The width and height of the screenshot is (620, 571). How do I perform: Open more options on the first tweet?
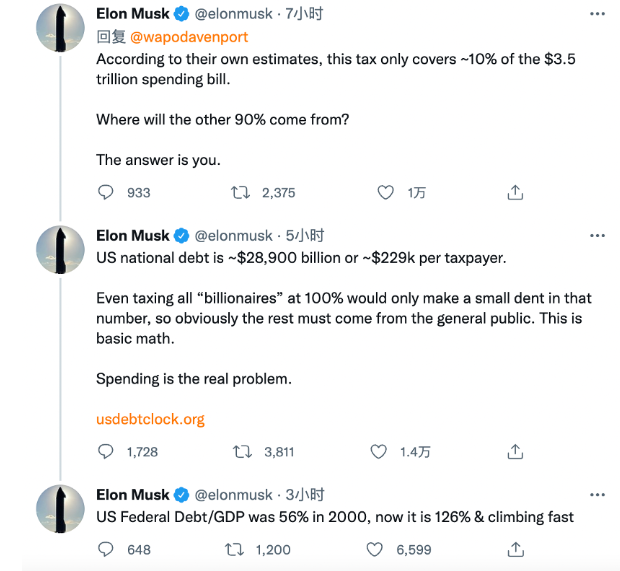coord(597,14)
